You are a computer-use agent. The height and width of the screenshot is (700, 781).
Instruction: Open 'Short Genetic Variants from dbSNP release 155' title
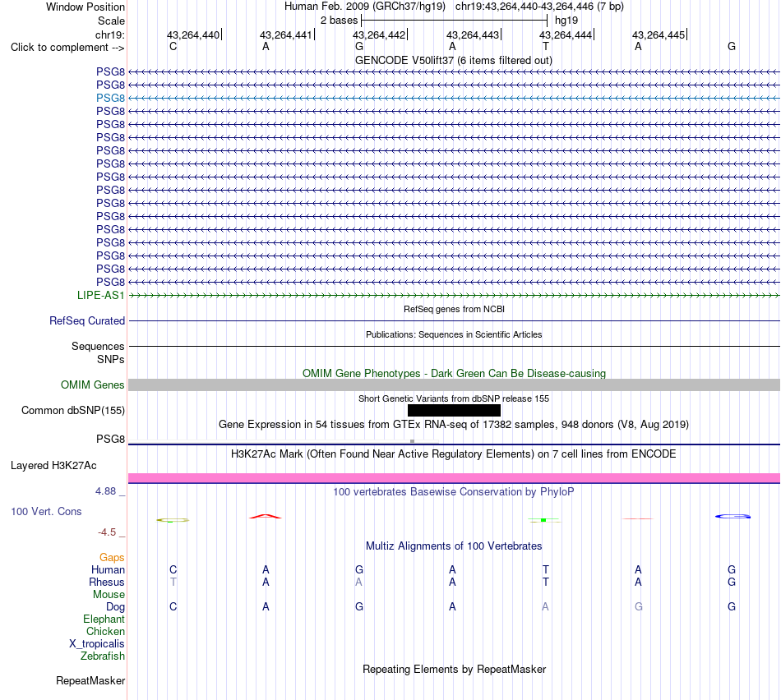point(454,398)
